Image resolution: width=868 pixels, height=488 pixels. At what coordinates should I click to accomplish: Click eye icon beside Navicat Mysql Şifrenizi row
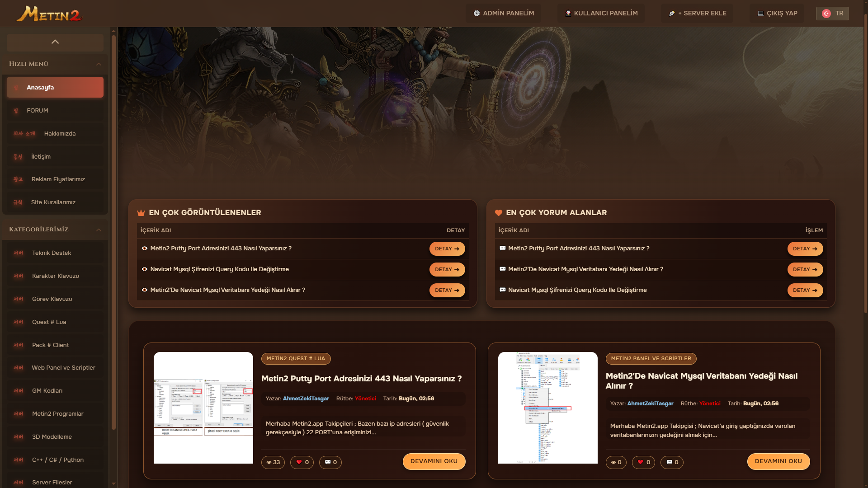click(x=145, y=269)
